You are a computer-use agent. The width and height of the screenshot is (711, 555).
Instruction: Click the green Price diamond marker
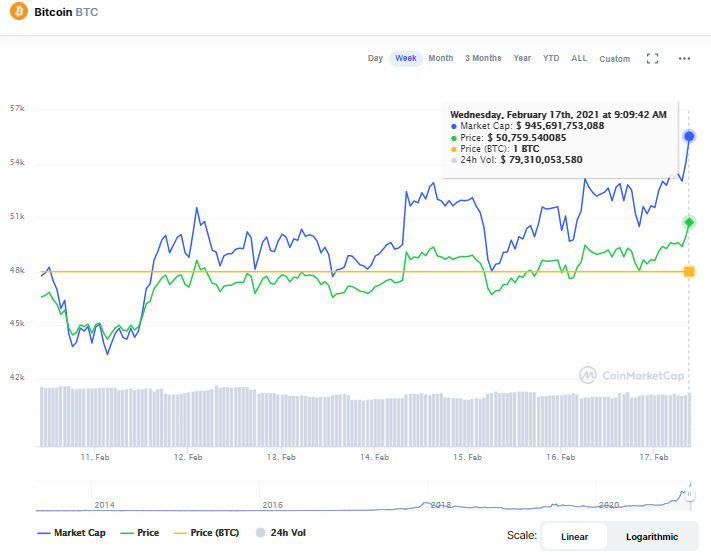pos(689,222)
